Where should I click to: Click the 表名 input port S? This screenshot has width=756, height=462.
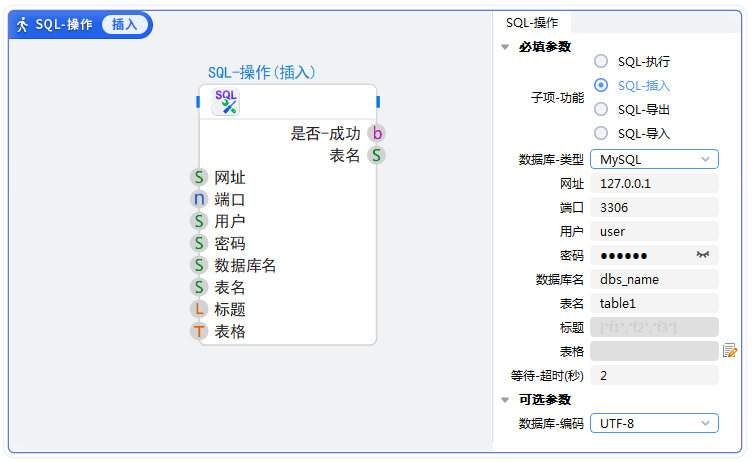[199, 287]
